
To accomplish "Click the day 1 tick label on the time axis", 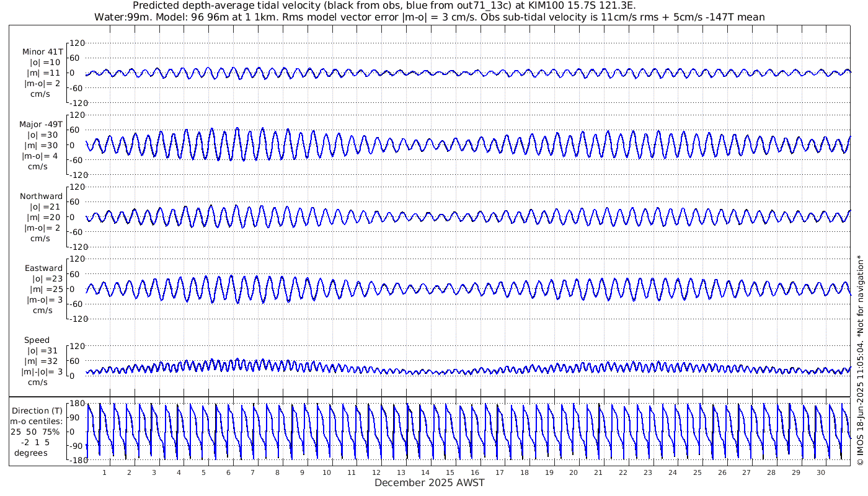I will [x=104, y=472].
